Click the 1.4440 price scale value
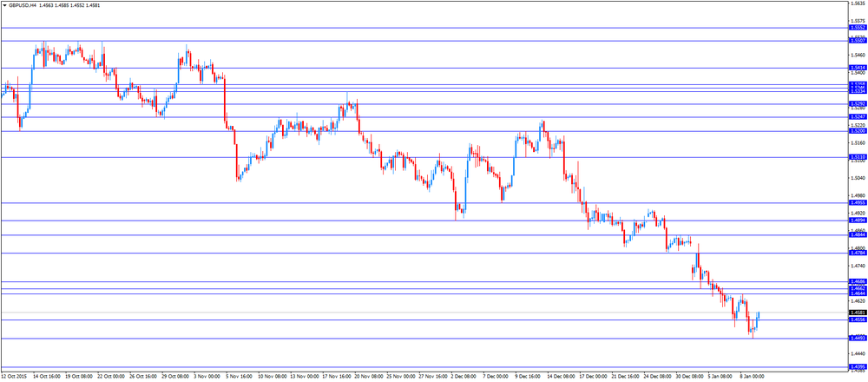 [858, 352]
